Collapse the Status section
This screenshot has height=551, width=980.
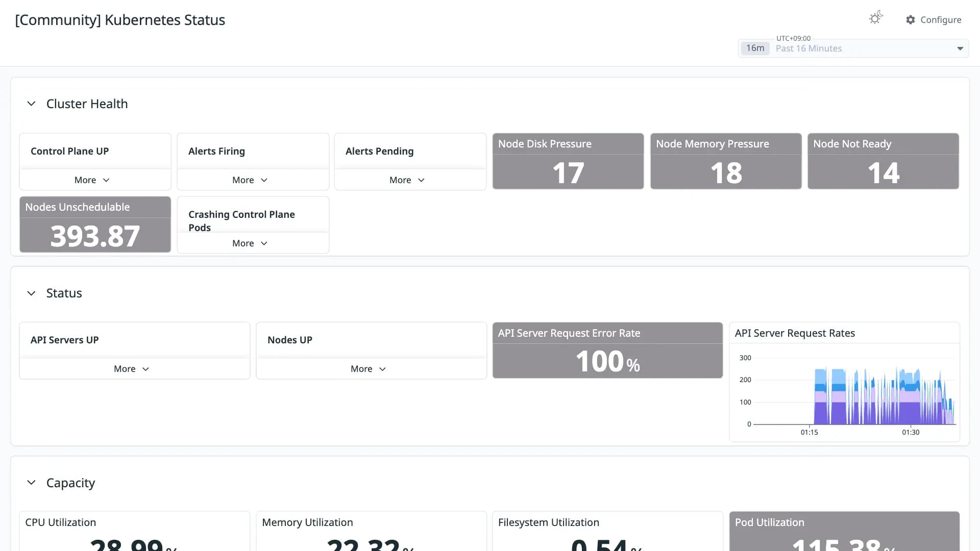tap(31, 293)
